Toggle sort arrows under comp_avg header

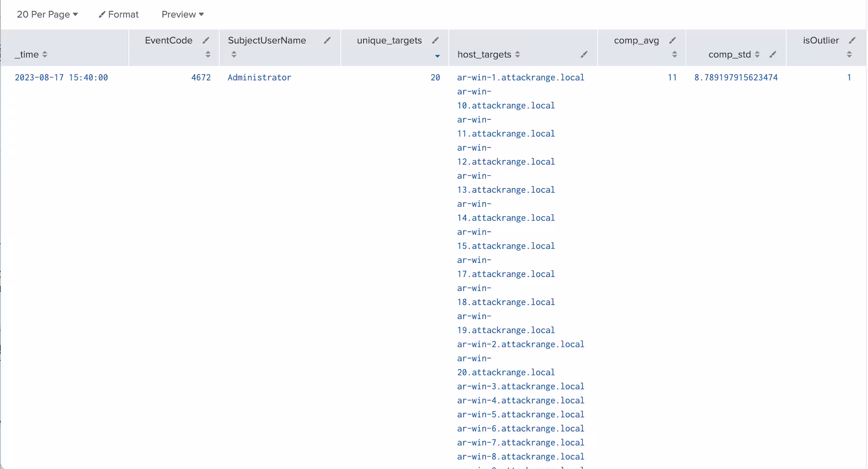coord(675,54)
